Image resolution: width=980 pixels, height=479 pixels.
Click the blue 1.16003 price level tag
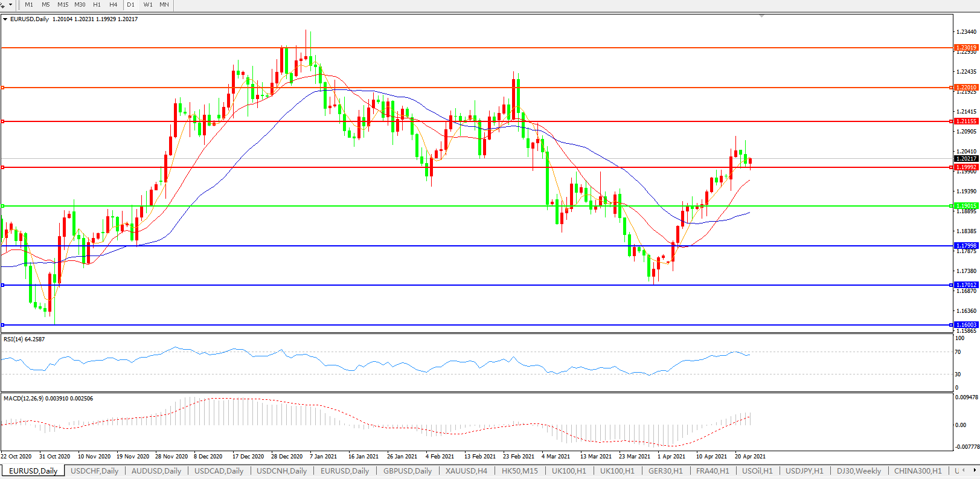click(966, 325)
